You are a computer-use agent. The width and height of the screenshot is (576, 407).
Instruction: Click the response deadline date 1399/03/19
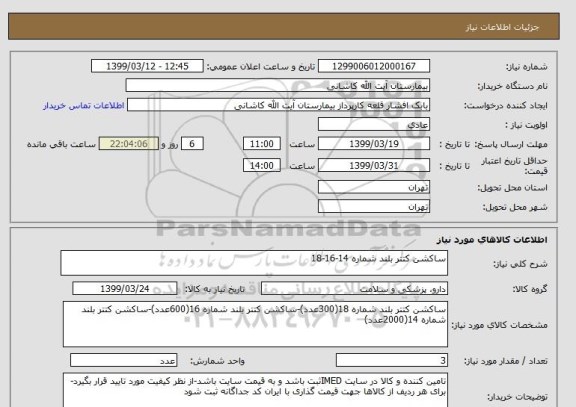374,144
